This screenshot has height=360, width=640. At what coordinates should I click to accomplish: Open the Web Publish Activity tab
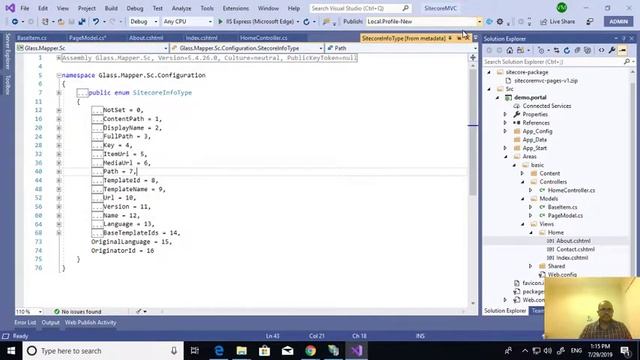click(90, 322)
